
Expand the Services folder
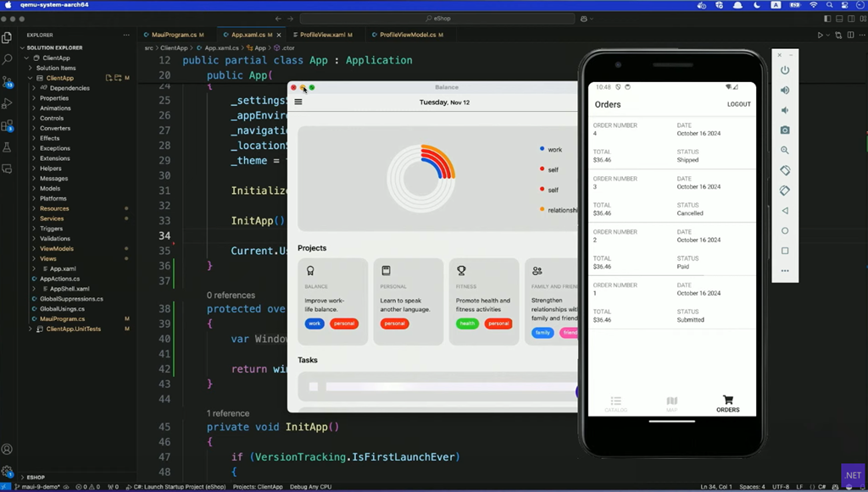tap(34, 218)
